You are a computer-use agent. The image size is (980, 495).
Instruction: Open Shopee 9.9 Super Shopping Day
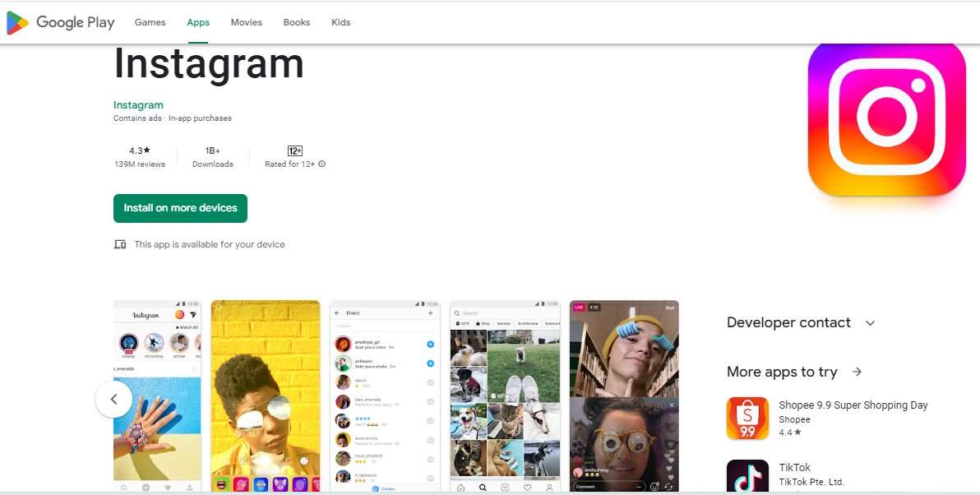click(x=853, y=405)
